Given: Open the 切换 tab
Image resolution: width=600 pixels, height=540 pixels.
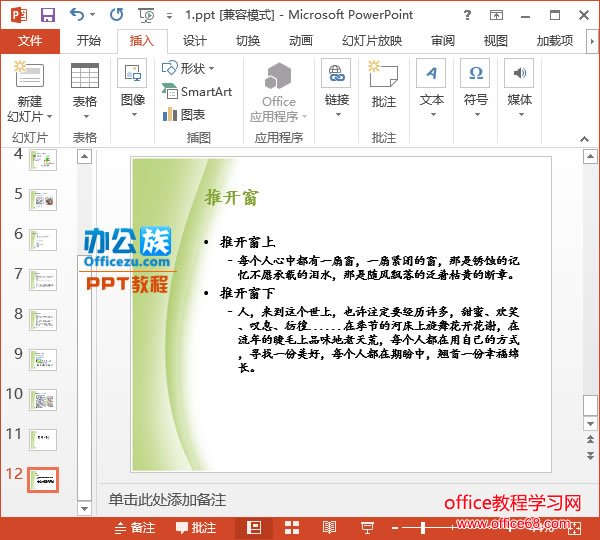Looking at the screenshot, I should [248, 41].
